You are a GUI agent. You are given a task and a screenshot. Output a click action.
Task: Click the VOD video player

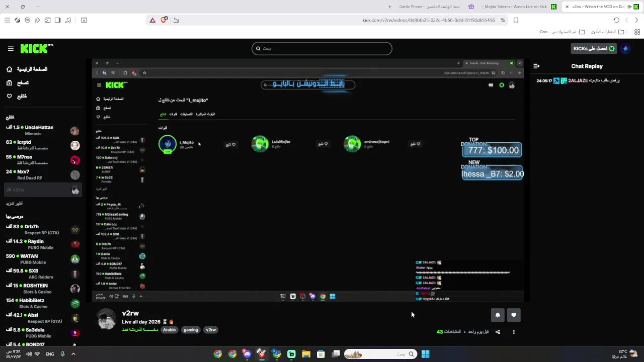tap(308, 180)
